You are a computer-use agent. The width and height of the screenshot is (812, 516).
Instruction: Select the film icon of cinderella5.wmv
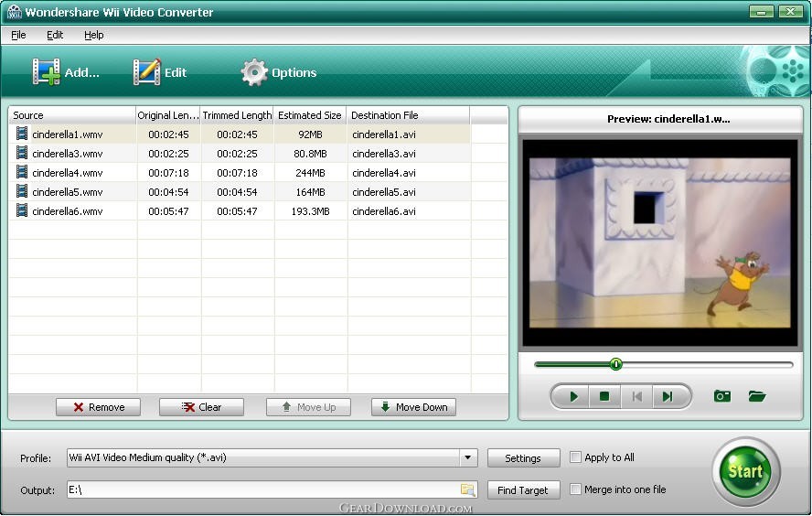[22, 191]
